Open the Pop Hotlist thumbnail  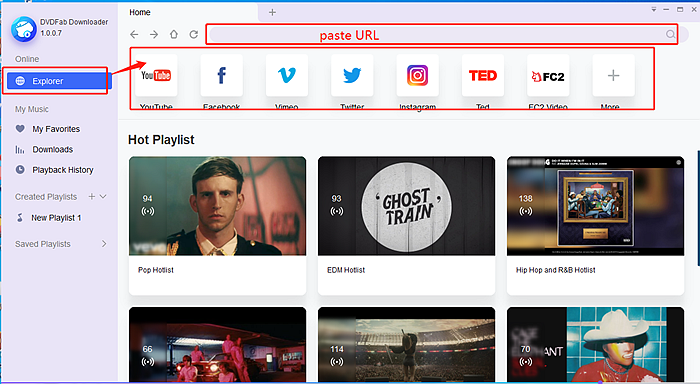point(217,206)
